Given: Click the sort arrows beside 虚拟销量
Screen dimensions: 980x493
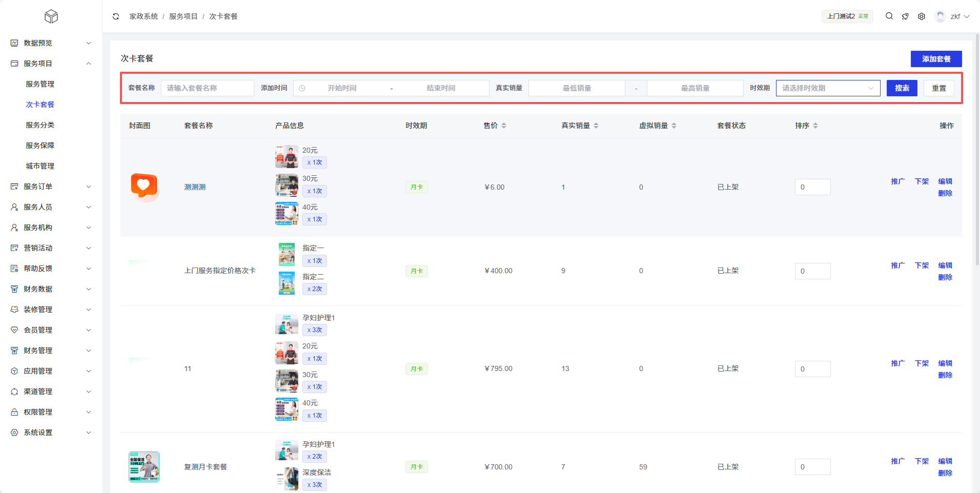Looking at the screenshot, I should 674,126.
